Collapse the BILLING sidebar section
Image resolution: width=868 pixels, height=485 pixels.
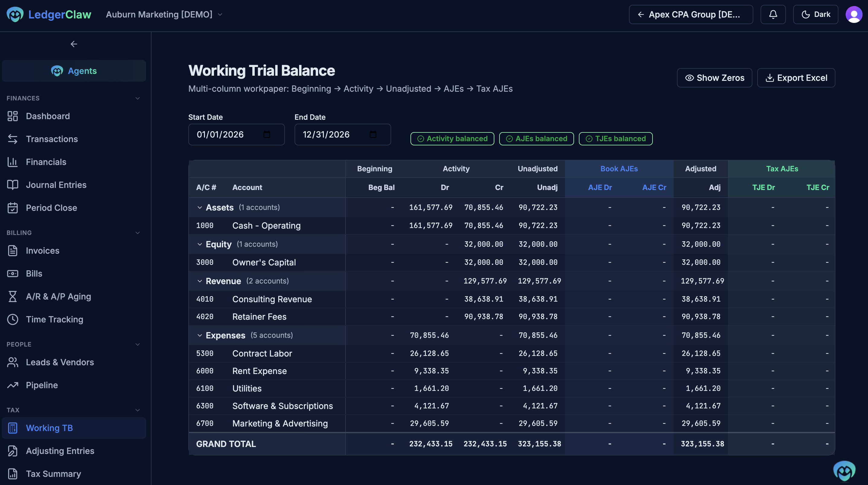pyautogui.click(x=138, y=233)
